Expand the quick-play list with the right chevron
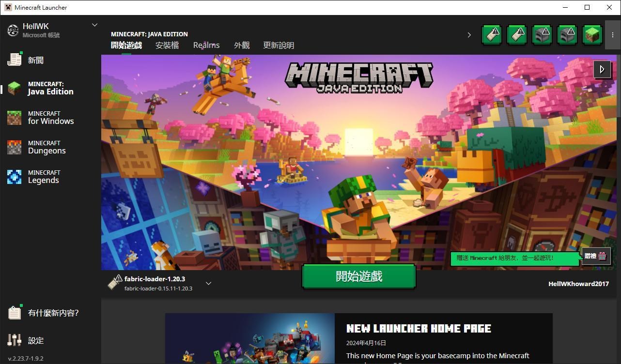621x364 pixels. coord(469,35)
